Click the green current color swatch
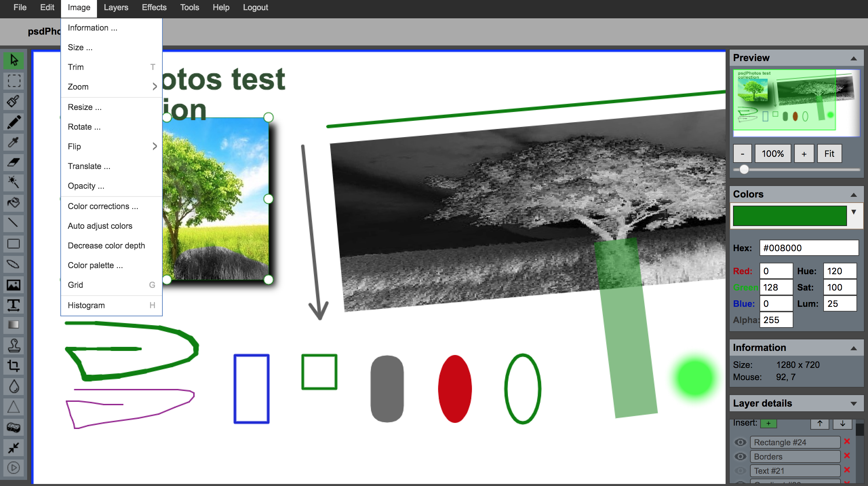The height and width of the screenshot is (486, 868). (789, 216)
